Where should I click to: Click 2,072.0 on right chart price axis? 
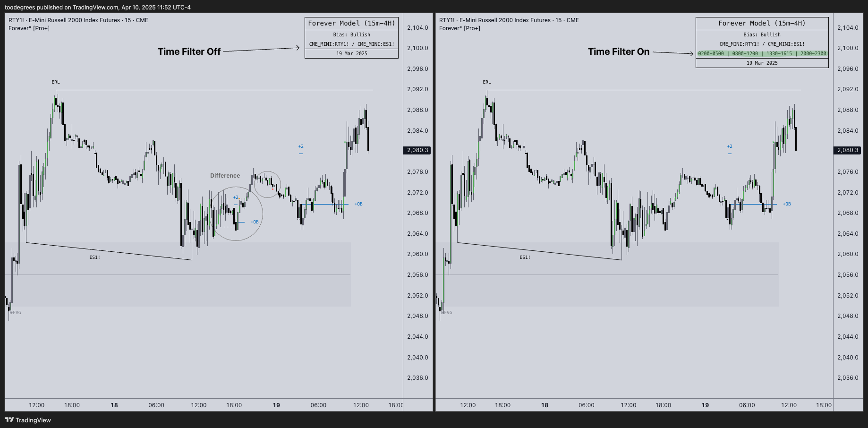pyautogui.click(x=848, y=193)
